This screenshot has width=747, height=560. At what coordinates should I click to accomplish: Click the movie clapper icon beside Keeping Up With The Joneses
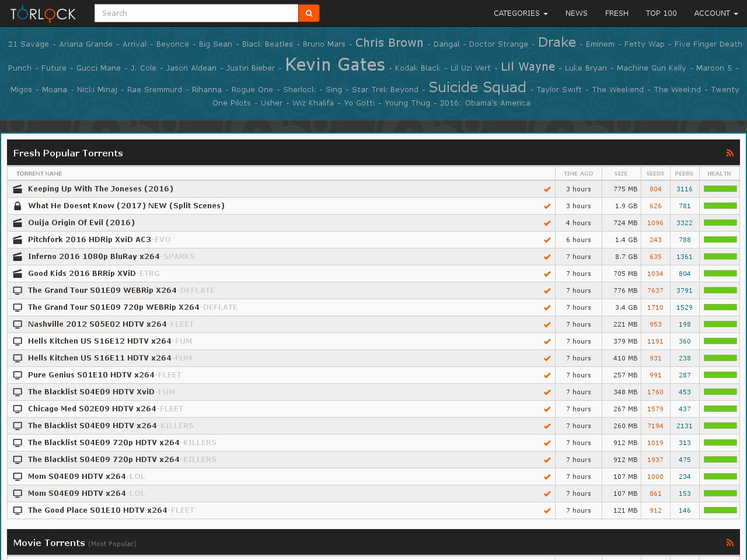tap(18, 189)
